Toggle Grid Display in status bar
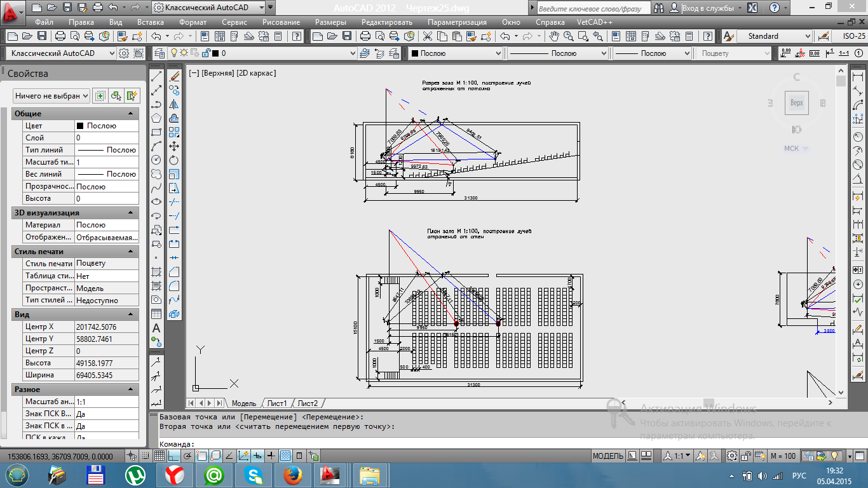 pos(158,456)
